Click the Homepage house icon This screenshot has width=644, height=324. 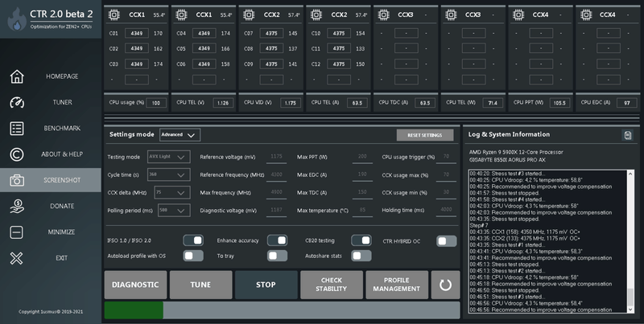16,76
